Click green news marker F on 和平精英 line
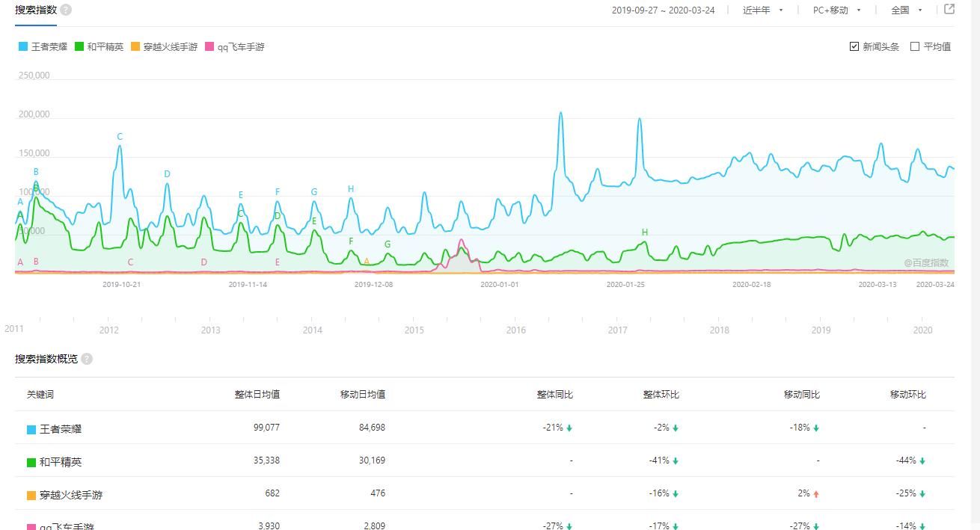The image size is (980, 530). tap(351, 241)
